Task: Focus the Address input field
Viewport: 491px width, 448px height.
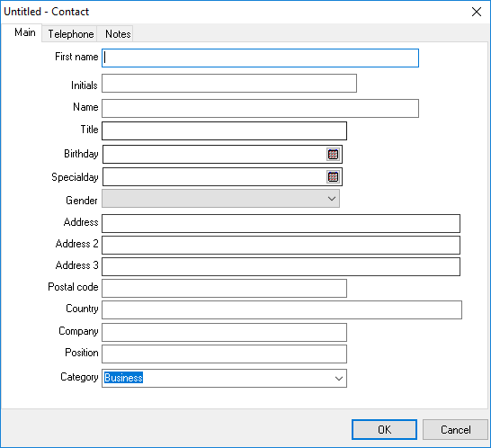Action: [x=281, y=224]
